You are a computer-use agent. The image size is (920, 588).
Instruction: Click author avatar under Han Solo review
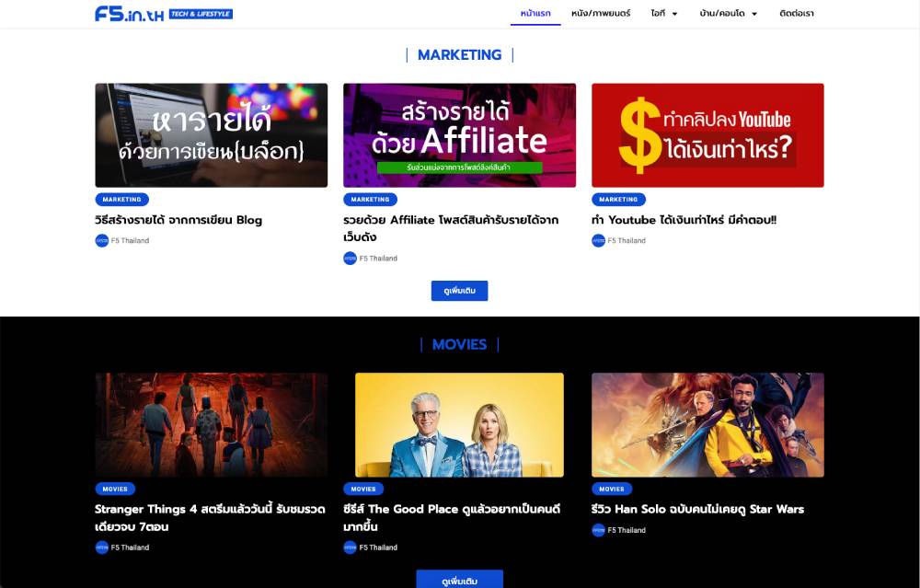pos(598,530)
